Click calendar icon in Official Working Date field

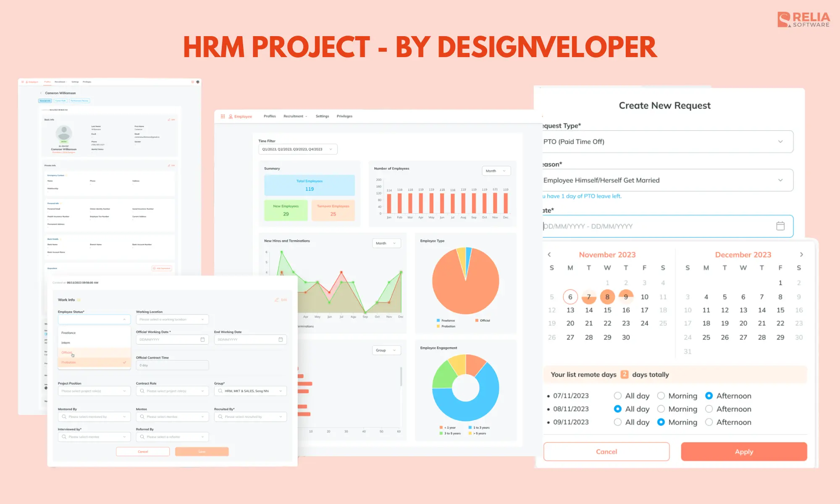[x=202, y=339]
